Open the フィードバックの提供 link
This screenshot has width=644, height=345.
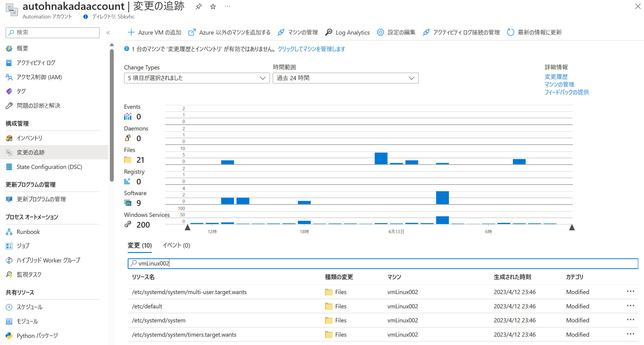click(567, 92)
